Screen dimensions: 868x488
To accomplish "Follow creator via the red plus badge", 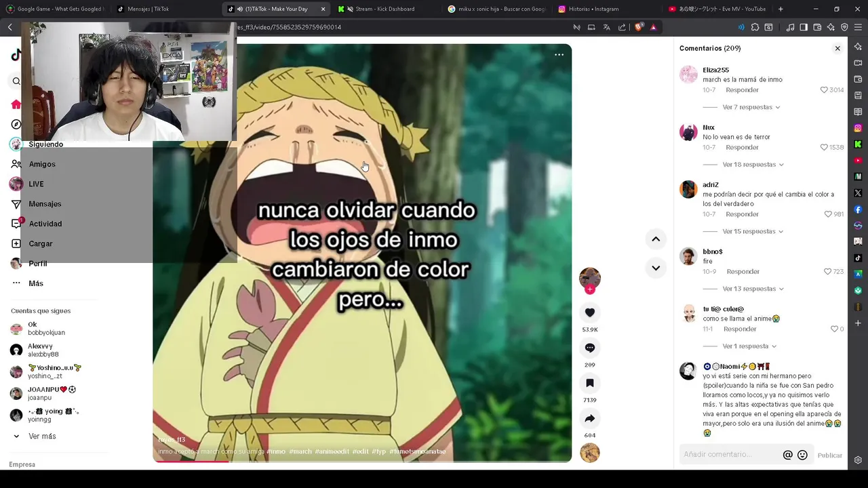I will [590, 289].
